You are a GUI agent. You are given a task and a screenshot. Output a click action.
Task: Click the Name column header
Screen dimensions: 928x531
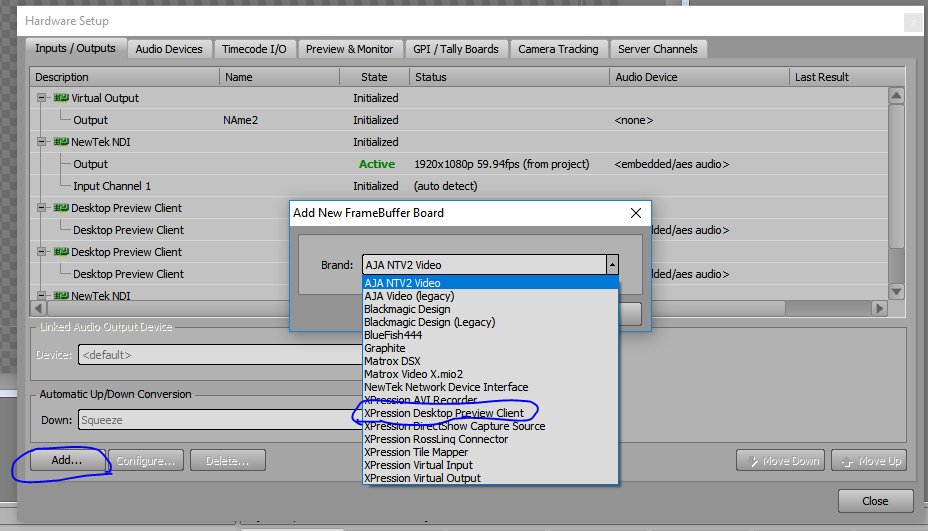click(279, 77)
